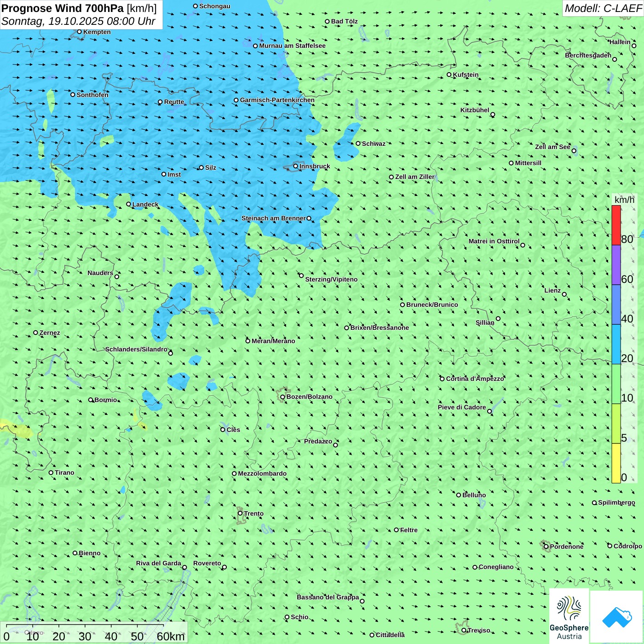Click the Bassano del Grappa label
644x644 pixels.
[328, 597]
